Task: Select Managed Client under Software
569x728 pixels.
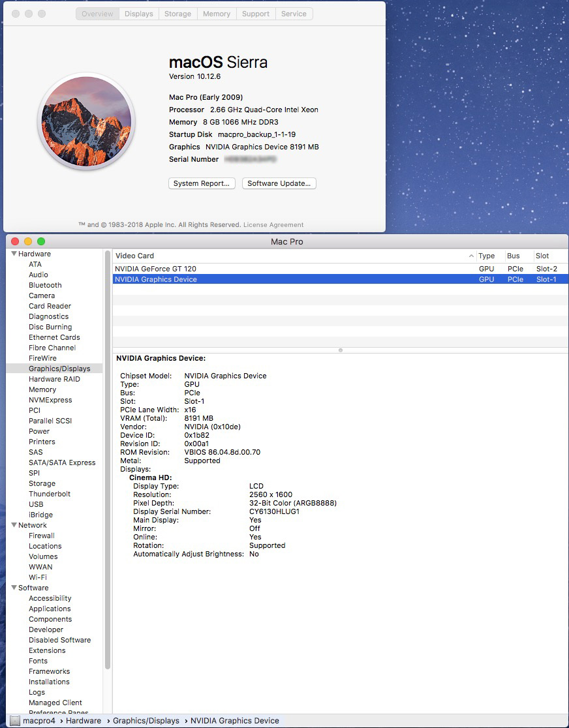Action: pyautogui.click(x=55, y=703)
